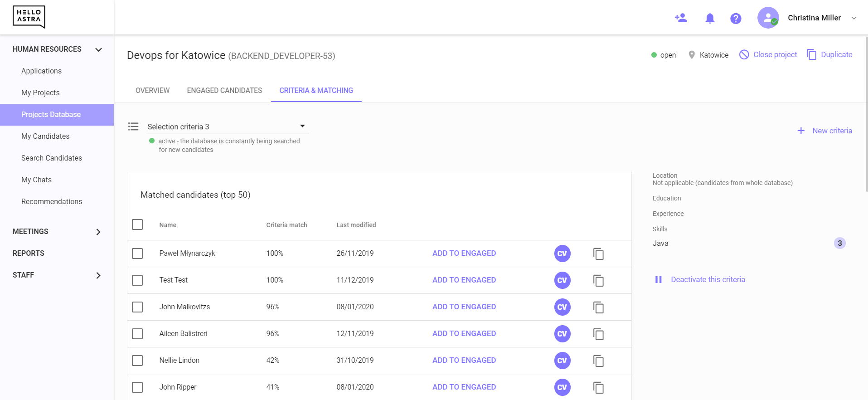Open Projects Database in the sidebar
868x400 pixels.
coord(57,114)
